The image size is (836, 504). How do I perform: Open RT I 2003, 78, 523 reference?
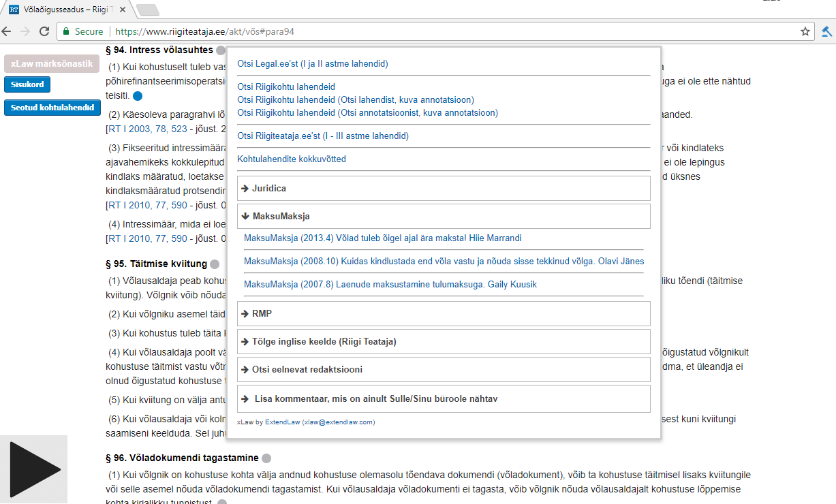(x=146, y=127)
